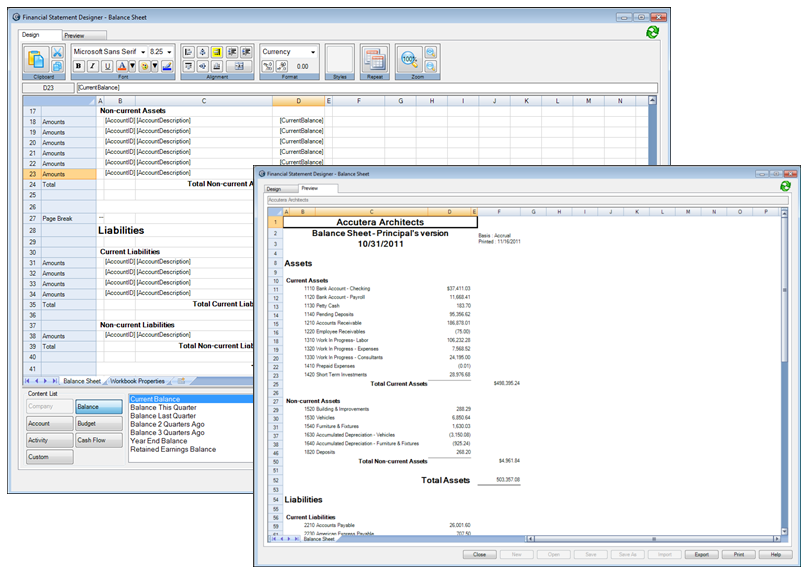Open the Microsoft Sans Serif font dropdown
808x575 pixels.
click(x=142, y=51)
